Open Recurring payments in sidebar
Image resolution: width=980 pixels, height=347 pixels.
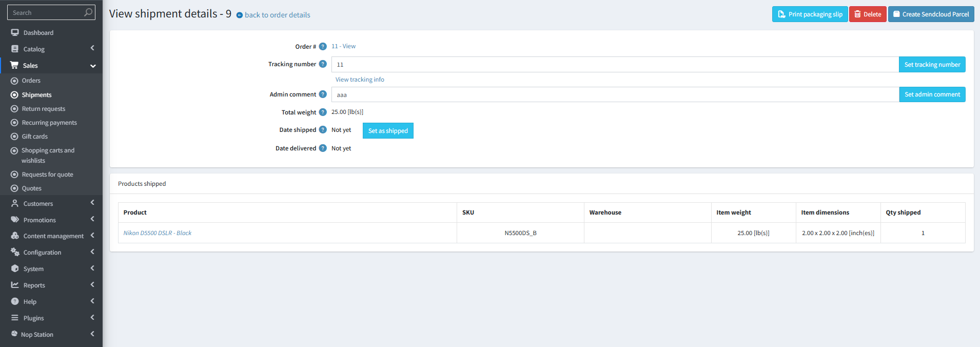point(51,123)
